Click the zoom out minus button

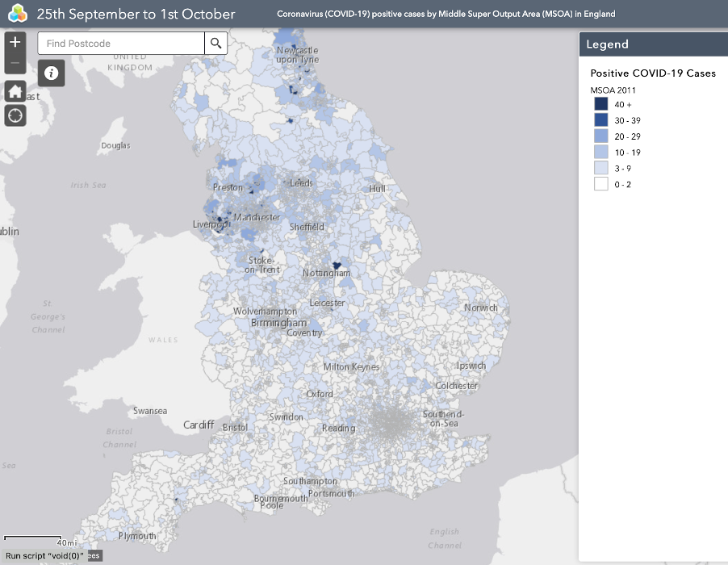(15, 63)
